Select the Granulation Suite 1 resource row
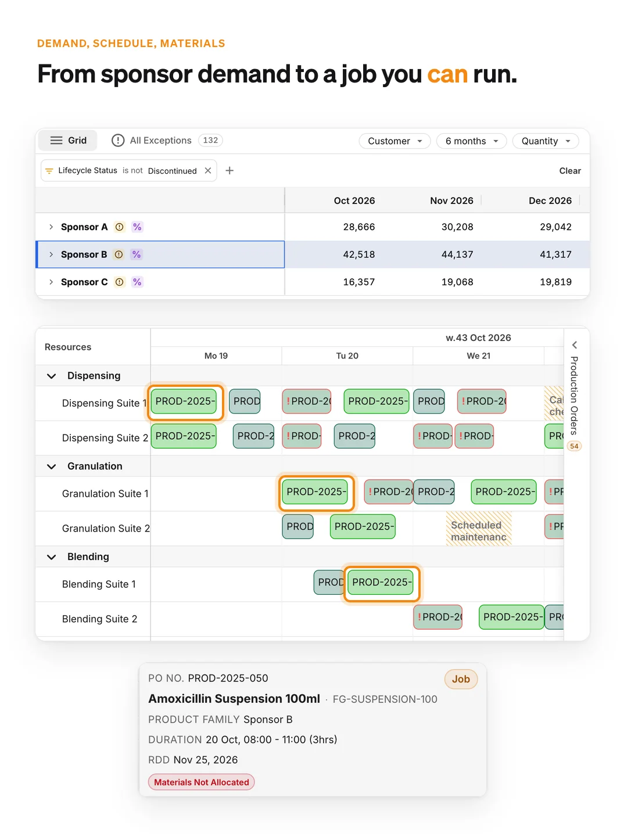624x840 pixels. coord(93,494)
